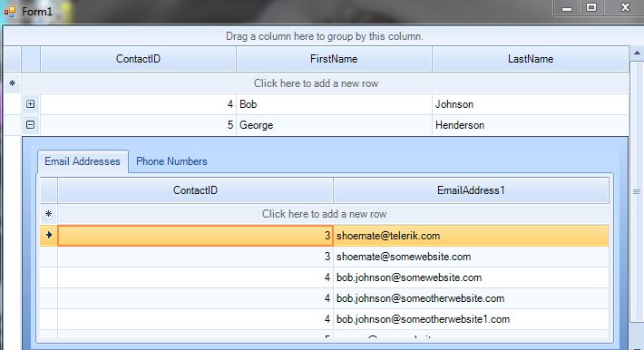Image resolution: width=644 pixels, height=350 pixels.
Task: Click the vertical scrollbar up arrow
Action: (x=637, y=53)
